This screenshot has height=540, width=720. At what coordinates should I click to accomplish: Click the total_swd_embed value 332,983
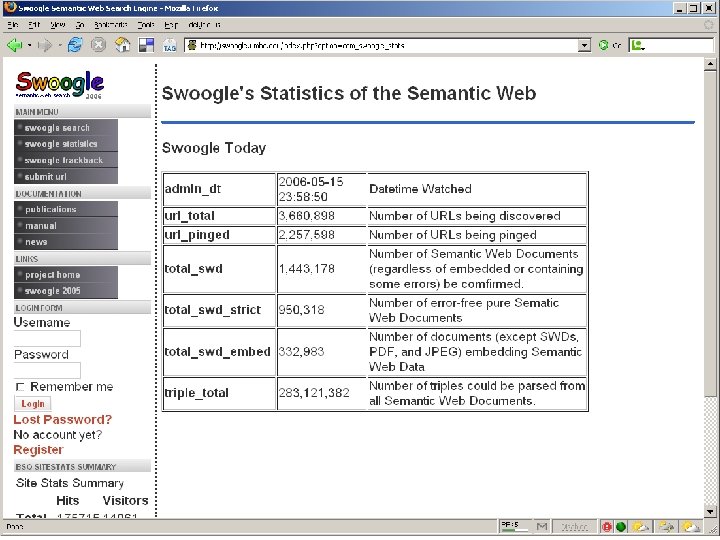[x=301, y=351]
